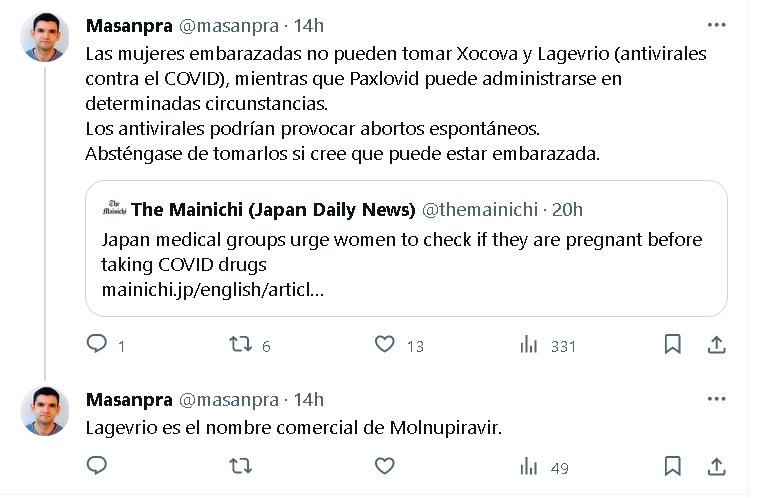Open more options on the first tweet
This screenshot has height=498, width=764.
pos(716,25)
